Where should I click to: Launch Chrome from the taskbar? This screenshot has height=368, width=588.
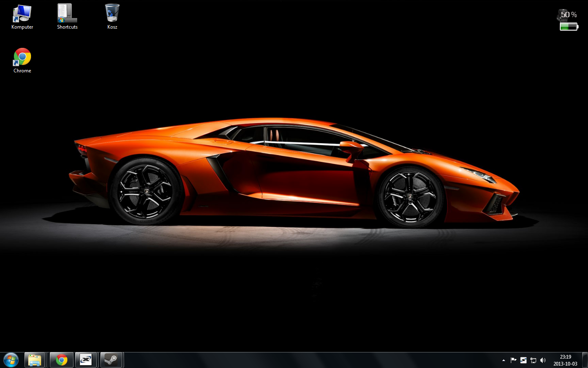[x=62, y=360]
